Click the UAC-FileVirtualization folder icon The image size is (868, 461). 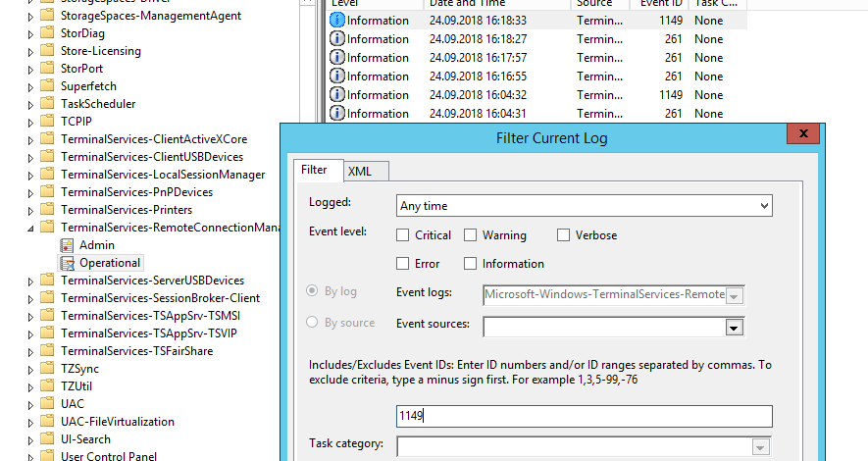coord(48,421)
